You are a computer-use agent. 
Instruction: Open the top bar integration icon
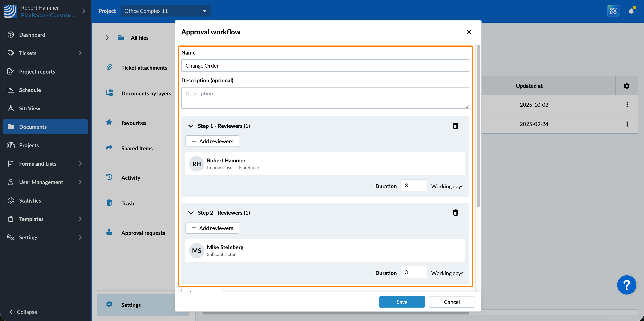613,11
